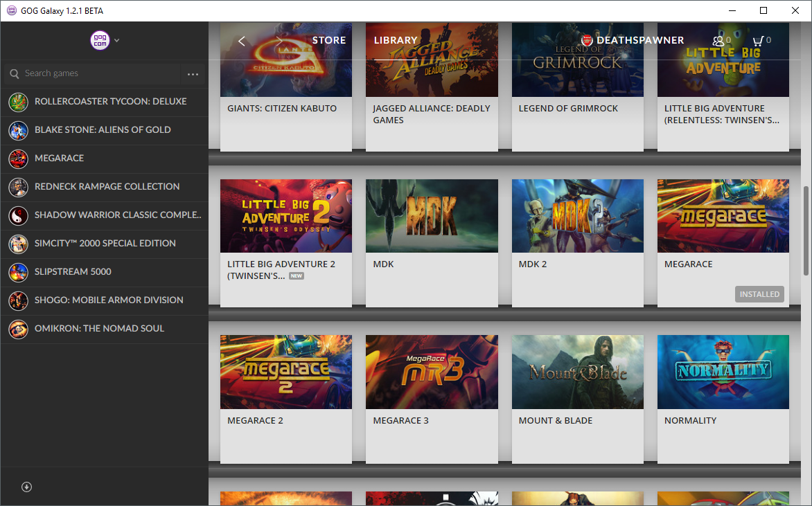The height and width of the screenshot is (506, 812).
Task: Open the Downloads panel via arrow icon
Action: point(26,487)
